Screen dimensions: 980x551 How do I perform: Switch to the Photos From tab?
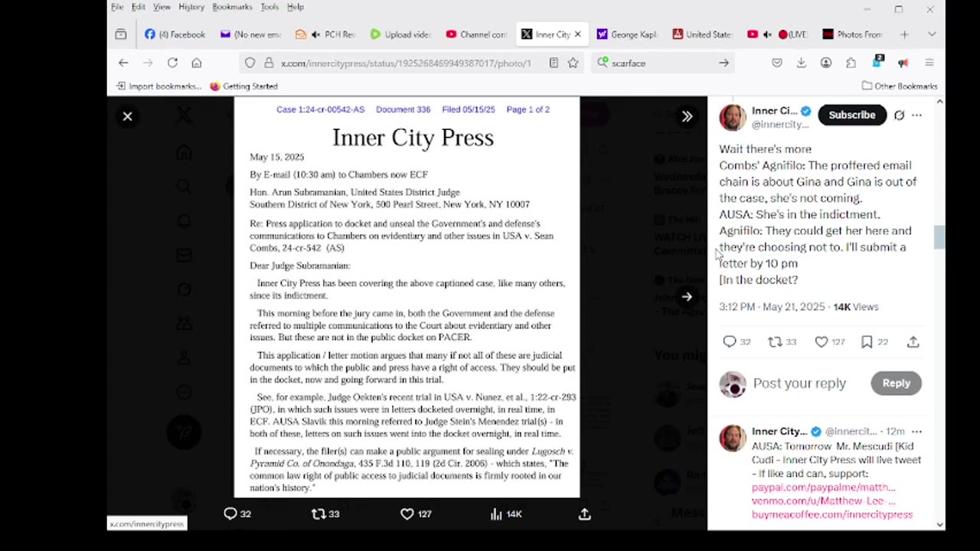pyautogui.click(x=853, y=34)
